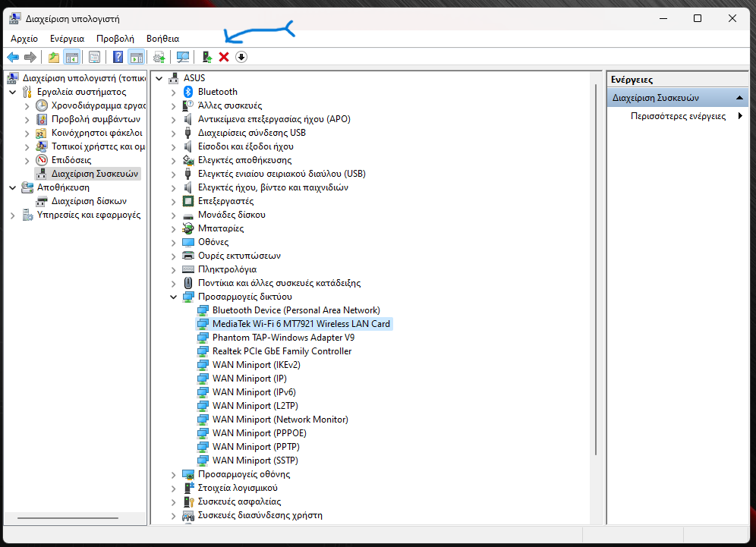Screen dimensions: 756x547
Task: Collapse the ASUS root node
Action: [159, 78]
